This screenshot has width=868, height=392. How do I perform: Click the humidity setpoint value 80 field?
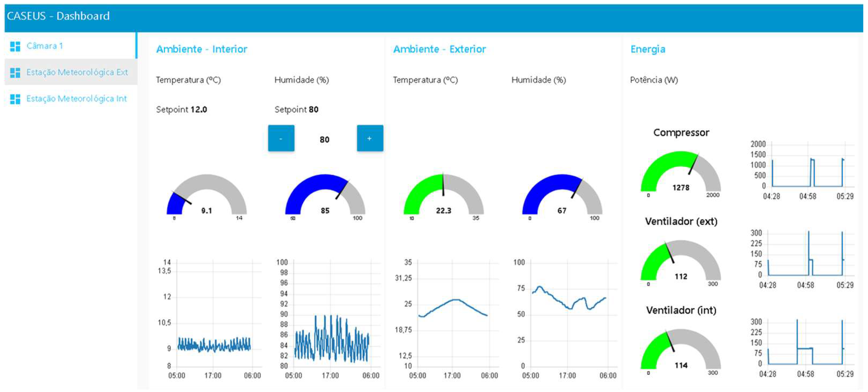click(x=324, y=139)
